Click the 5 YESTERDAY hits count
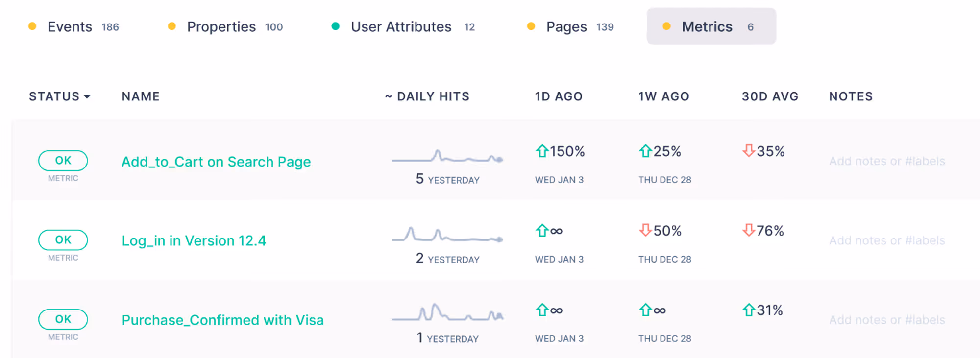 [448, 179]
